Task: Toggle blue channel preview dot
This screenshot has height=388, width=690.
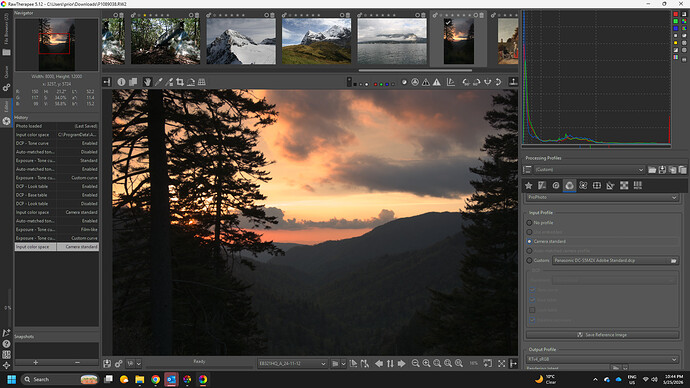Action: tap(387, 84)
